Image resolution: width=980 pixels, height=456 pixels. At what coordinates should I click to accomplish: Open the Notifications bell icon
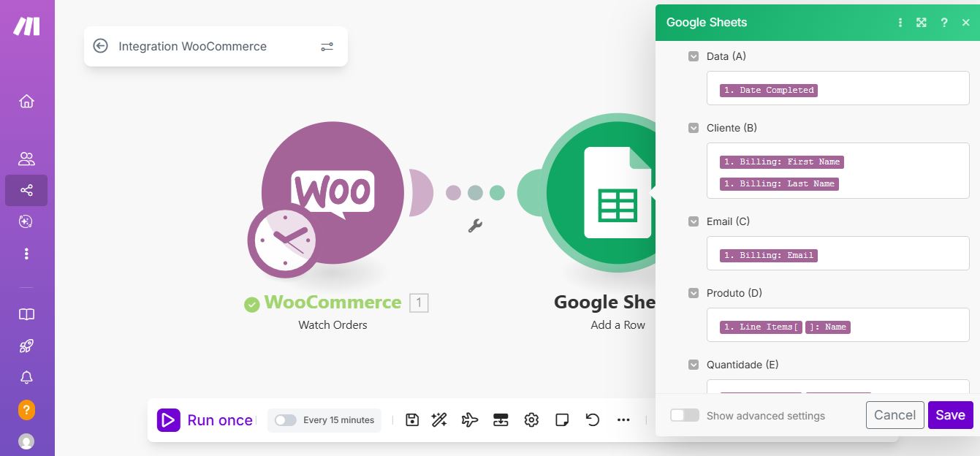coord(26,377)
